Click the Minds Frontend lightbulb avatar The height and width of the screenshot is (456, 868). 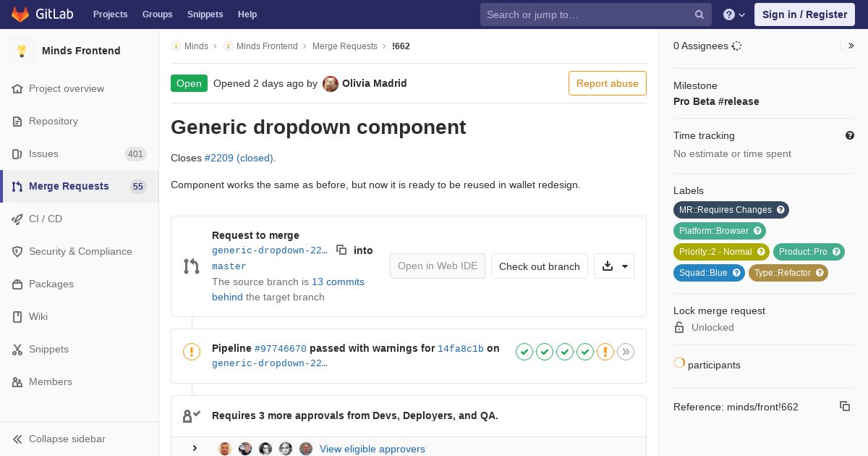coord(22,51)
